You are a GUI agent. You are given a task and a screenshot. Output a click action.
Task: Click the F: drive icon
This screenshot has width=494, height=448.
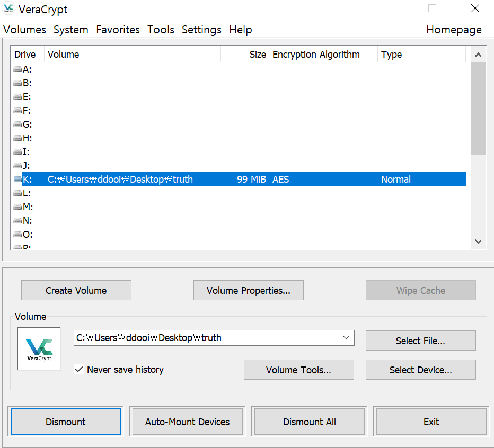pos(17,111)
